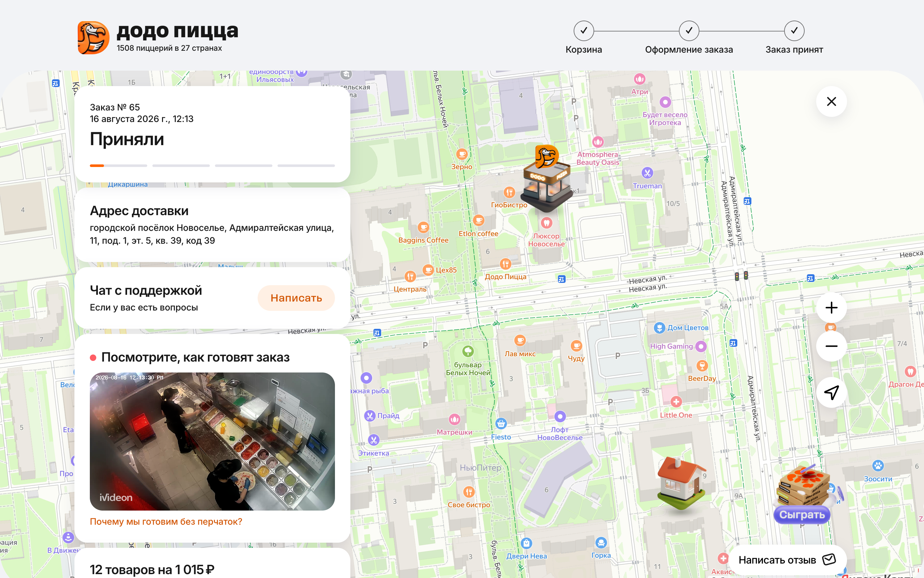Viewport: 924px width, 578px height.
Task: Select the Этикетка salon pin
Action: (x=374, y=440)
